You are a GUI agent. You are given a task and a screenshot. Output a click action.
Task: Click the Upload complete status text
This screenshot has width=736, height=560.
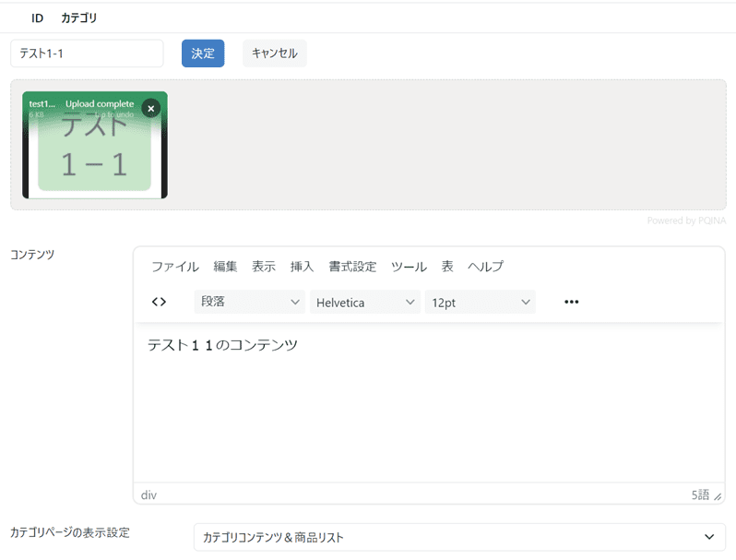[x=100, y=103]
